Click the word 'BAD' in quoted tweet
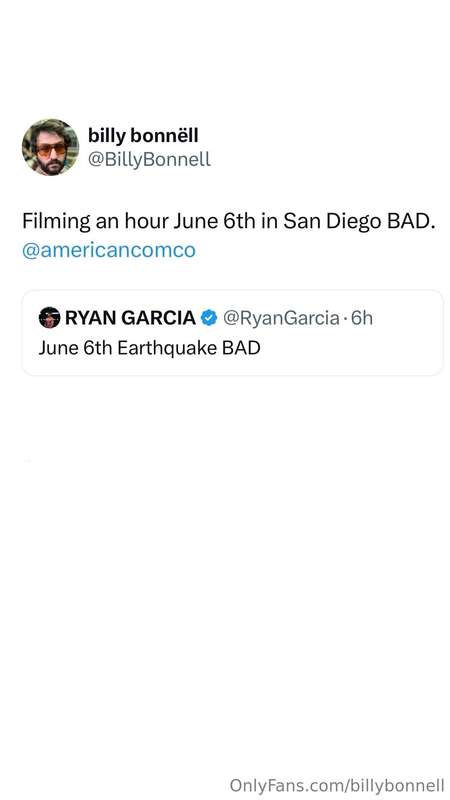Screen dimensions: 450x800 (241, 348)
